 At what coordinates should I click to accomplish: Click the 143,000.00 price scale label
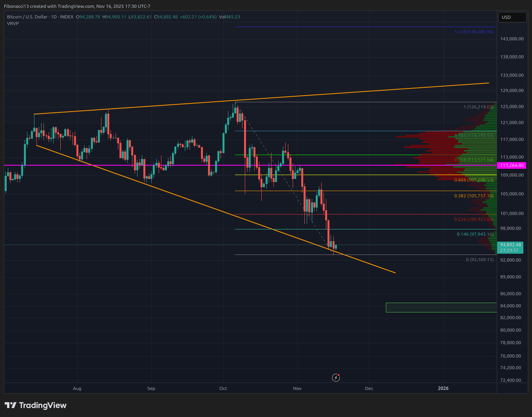[512, 39]
